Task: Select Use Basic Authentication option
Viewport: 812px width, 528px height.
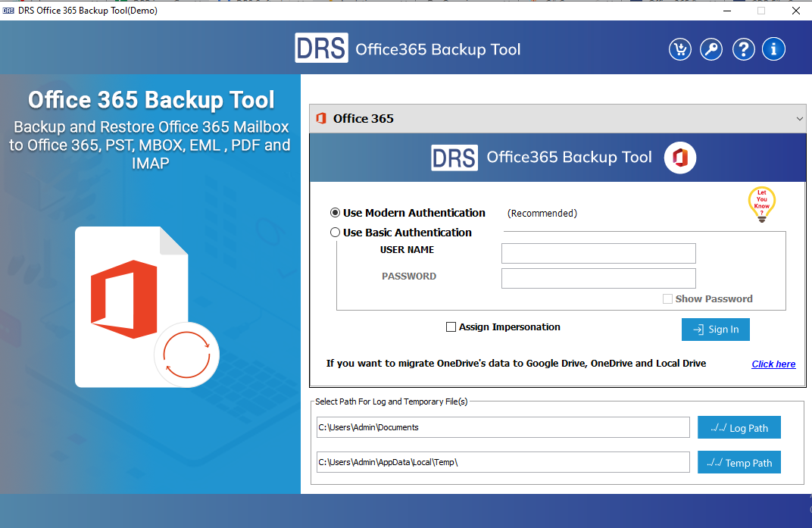Action: point(336,233)
